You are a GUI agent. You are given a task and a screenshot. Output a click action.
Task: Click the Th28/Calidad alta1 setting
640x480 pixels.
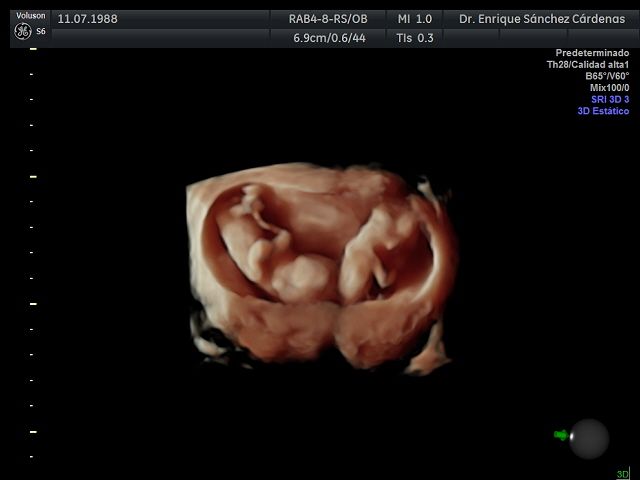pyautogui.click(x=588, y=64)
